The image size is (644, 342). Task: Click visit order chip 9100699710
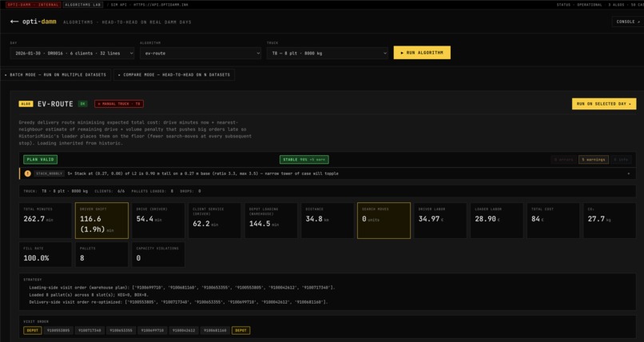point(153,330)
